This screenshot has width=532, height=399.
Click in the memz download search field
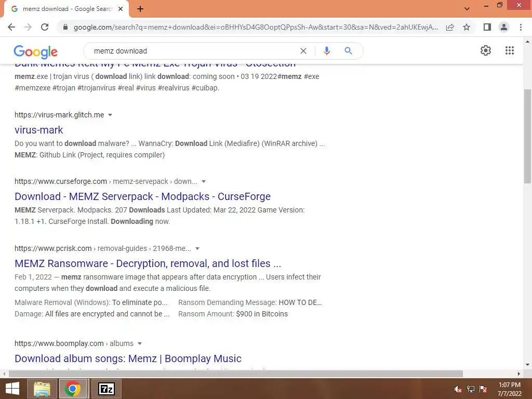pos(193,51)
